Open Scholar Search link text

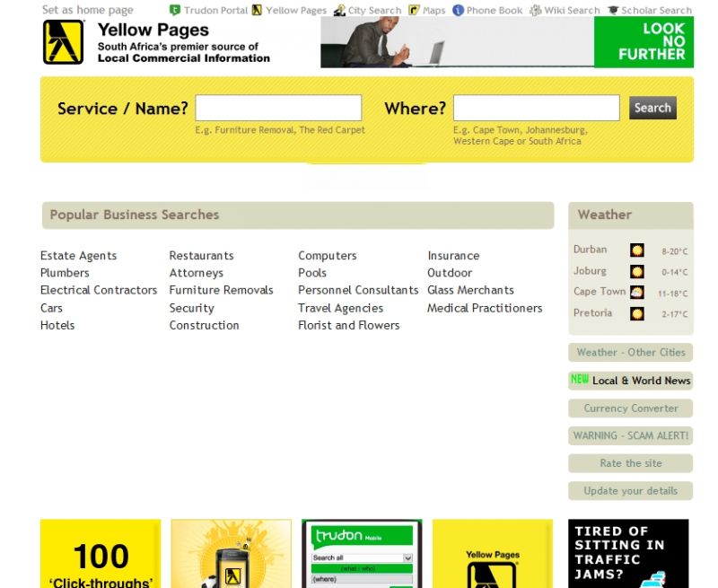point(657,10)
